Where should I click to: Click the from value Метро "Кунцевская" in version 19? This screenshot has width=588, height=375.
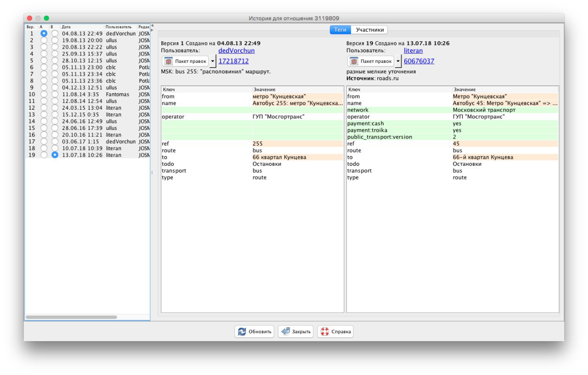(x=505, y=96)
